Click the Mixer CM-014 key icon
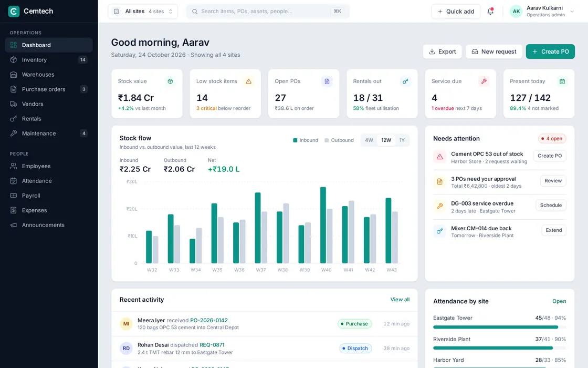Screen dimensions: 588x368 439,231
